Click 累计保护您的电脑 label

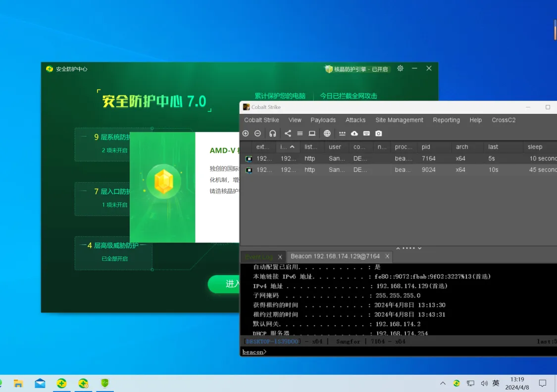(280, 96)
